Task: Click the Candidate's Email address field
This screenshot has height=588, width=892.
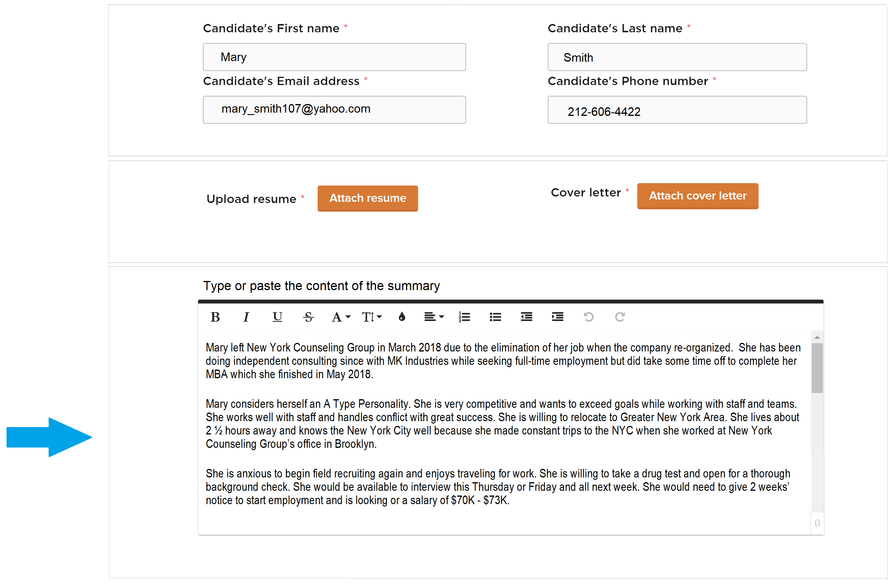Action: pyautogui.click(x=334, y=110)
